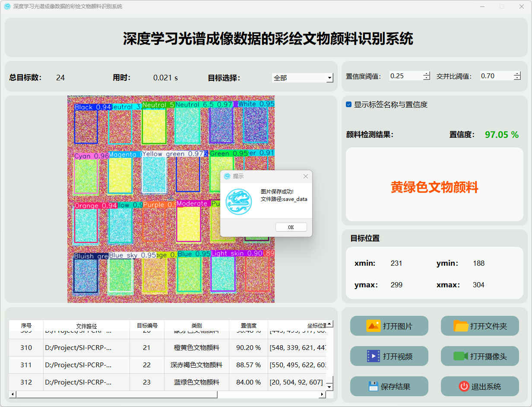Viewport: 532px width, 407px height.
Task: Click the Black 0.94 detection box in image
Action: [86, 127]
